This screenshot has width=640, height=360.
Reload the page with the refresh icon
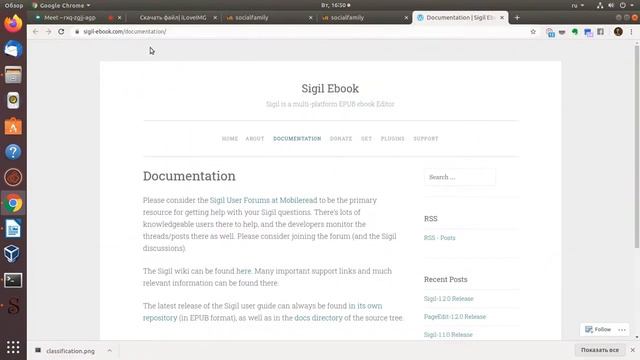tap(61, 31)
